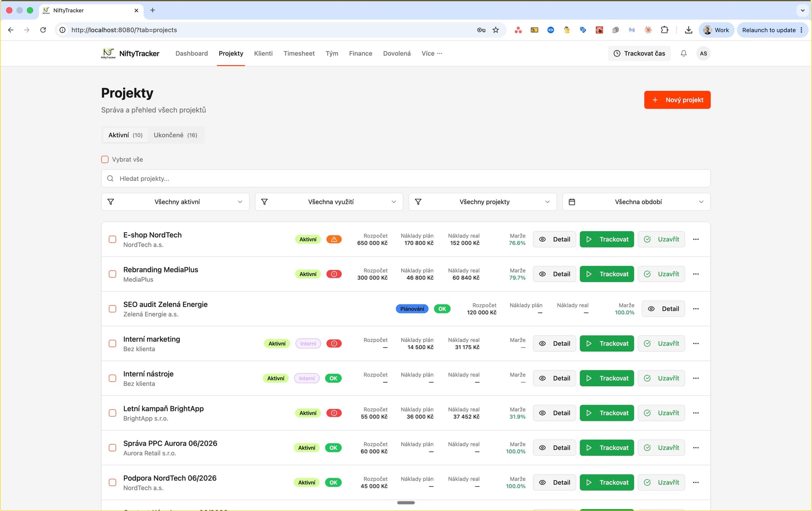Create a project with Nový projekt button
812x511 pixels.
[677, 100]
